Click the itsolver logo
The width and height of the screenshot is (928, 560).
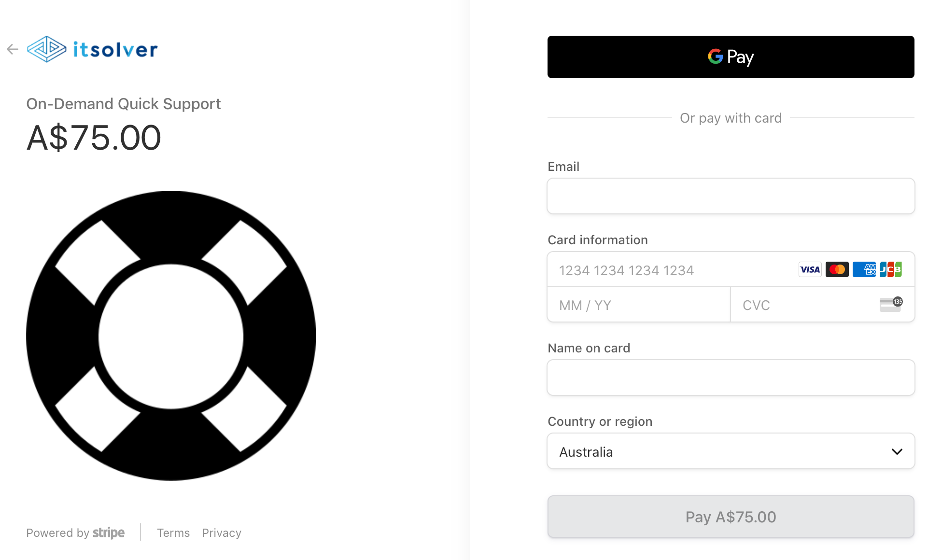pos(92,49)
